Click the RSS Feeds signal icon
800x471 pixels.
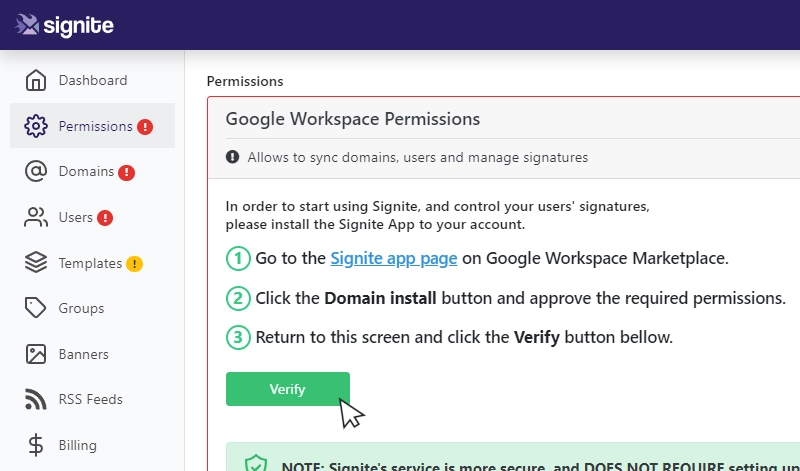[x=36, y=399]
